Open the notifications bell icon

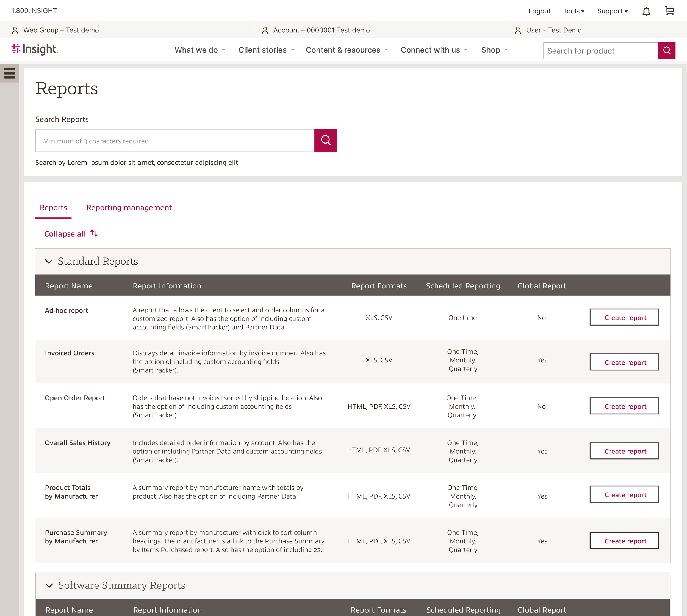coord(646,12)
